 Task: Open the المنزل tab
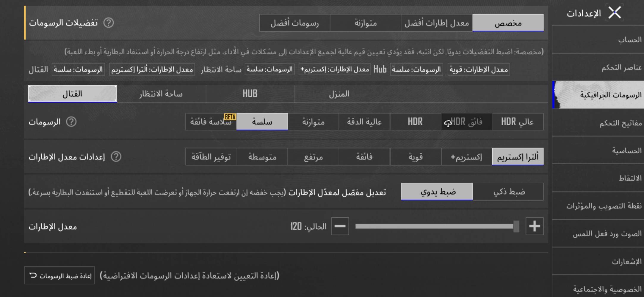(x=339, y=94)
